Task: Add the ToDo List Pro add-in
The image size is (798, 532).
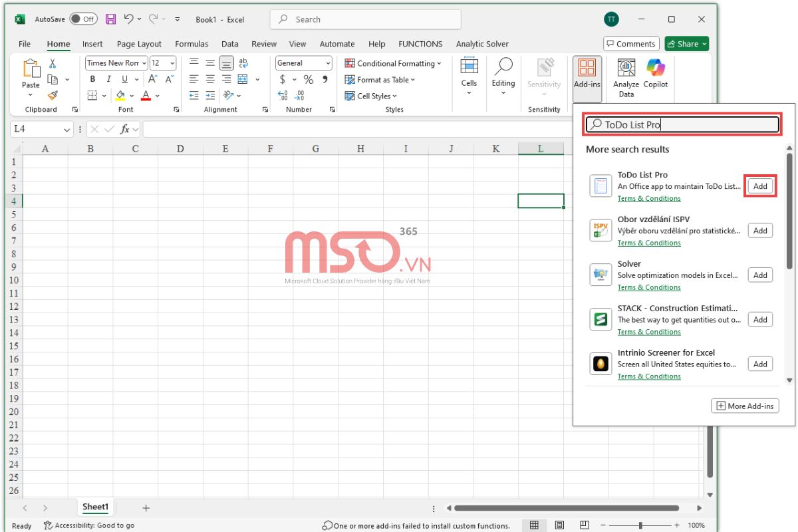Action: coord(760,186)
